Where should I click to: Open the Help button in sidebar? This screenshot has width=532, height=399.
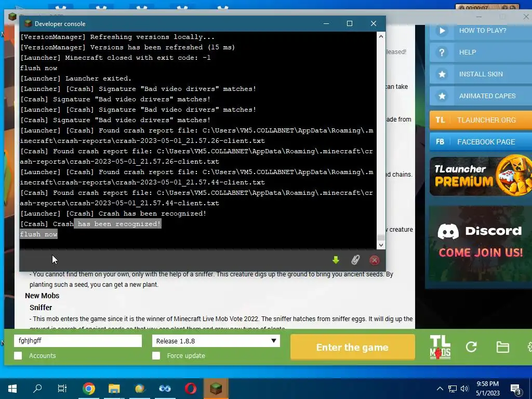click(481, 52)
